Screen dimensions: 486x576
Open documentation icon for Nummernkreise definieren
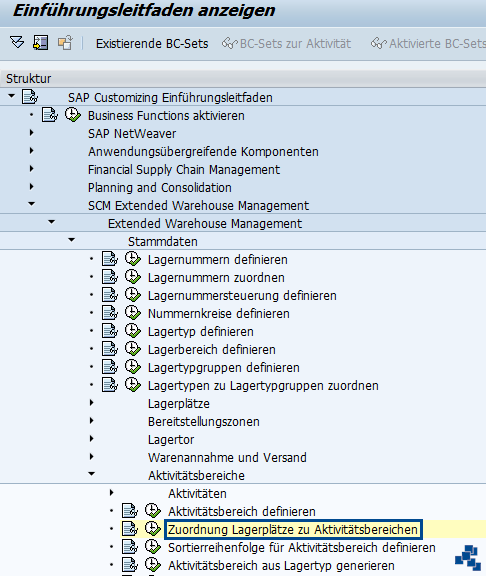pos(109,313)
